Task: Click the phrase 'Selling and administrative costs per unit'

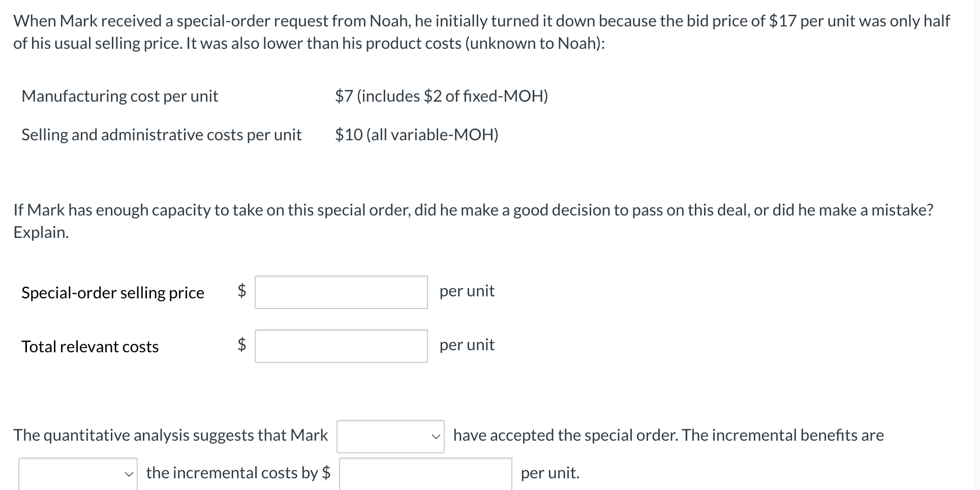Action: tap(162, 135)
